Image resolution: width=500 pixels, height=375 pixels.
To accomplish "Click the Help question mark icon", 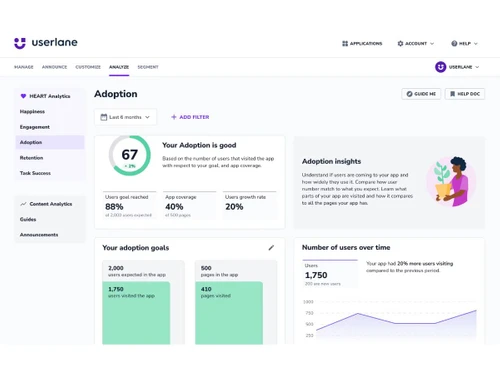I will point(454,44).
